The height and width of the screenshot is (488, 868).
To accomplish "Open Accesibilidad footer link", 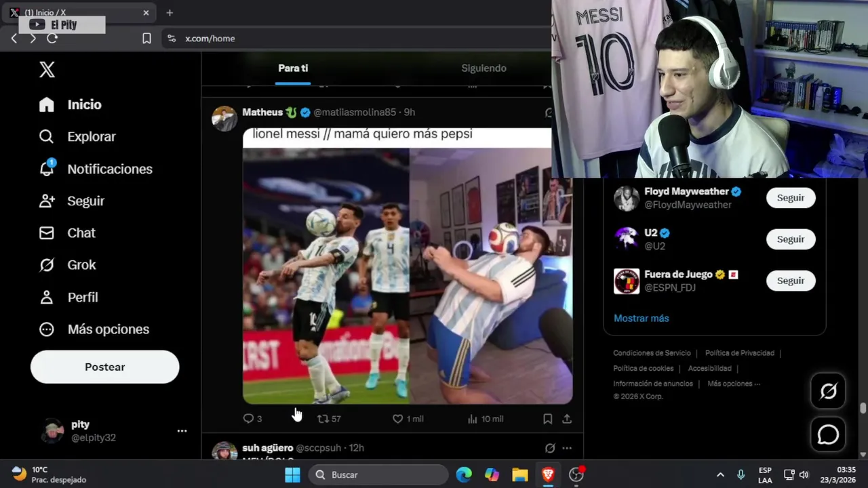I will 709,369.
